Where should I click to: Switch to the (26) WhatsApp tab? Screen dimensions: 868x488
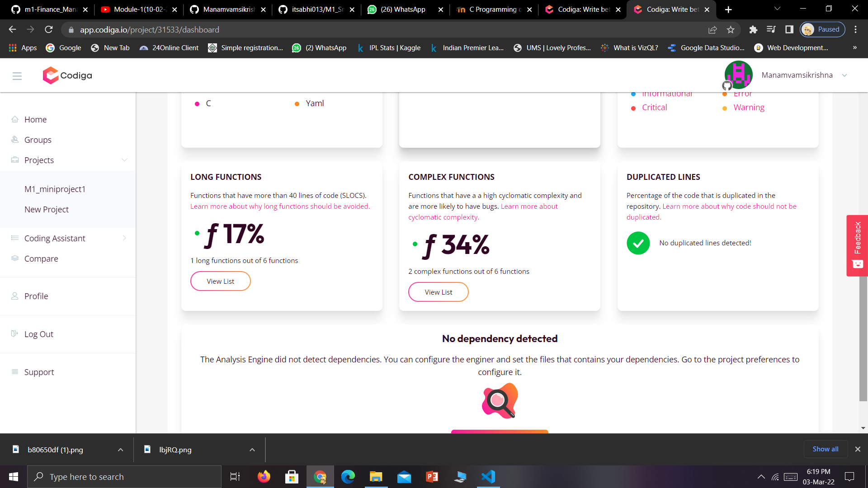tap(405, 9)
